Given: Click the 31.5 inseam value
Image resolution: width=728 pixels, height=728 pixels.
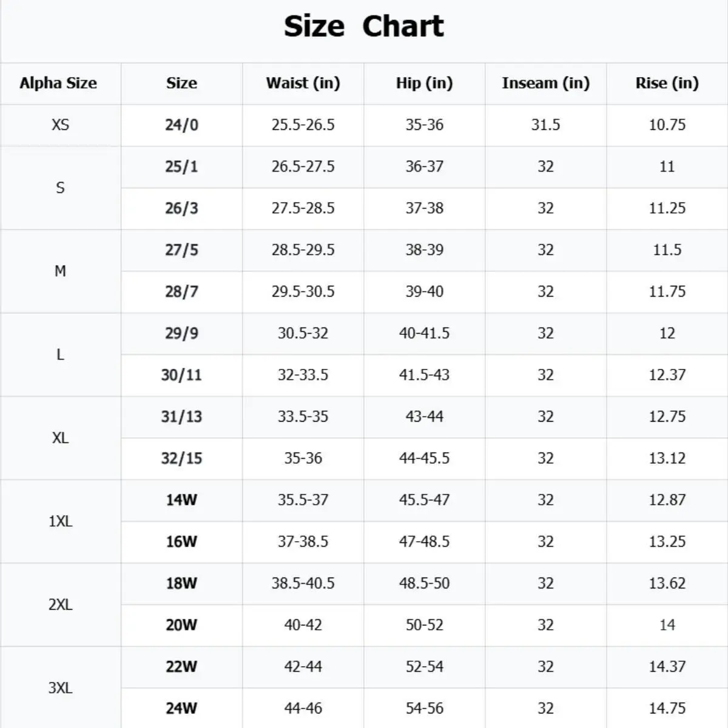Looking at the screenshot, I should 545,125.
